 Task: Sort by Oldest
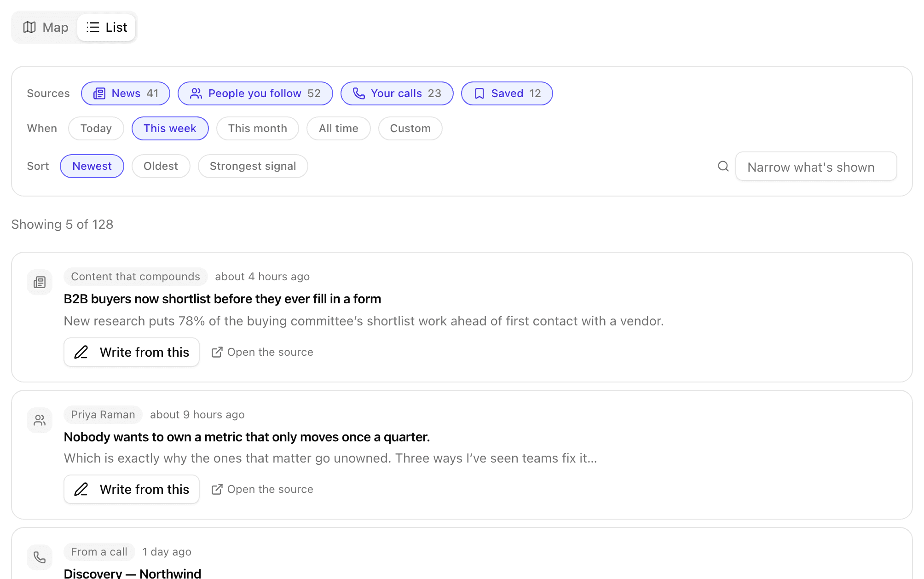[x=161, y=166]
